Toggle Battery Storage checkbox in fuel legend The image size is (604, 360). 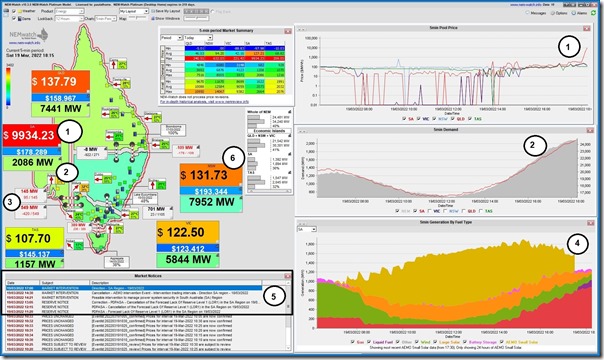tap(465, 342)
